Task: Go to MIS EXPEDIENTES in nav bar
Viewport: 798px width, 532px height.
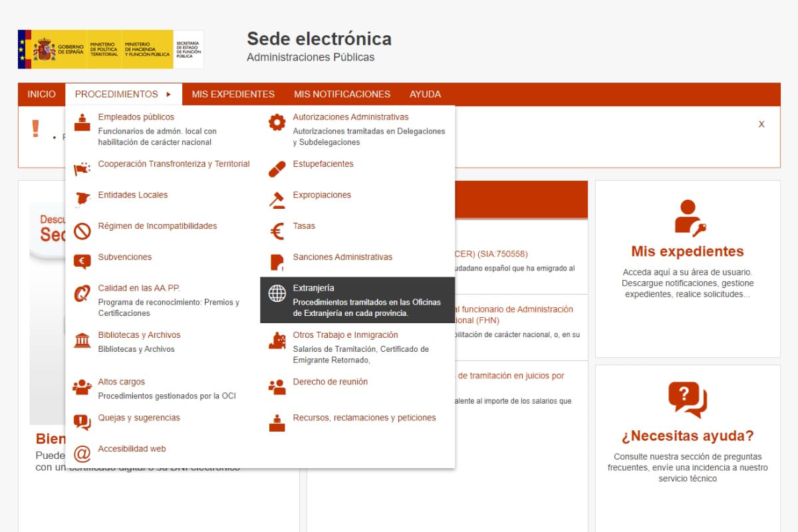Action: [233, 94]
